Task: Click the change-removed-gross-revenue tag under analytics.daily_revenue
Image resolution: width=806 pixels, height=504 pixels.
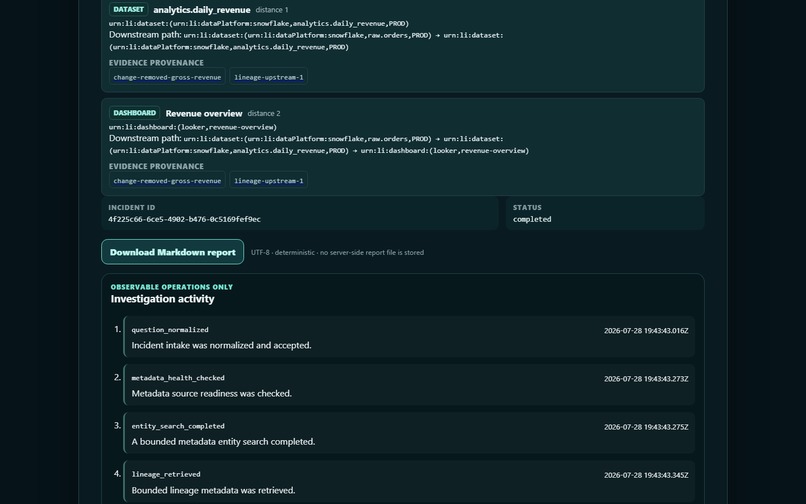Action: point(167,77)
